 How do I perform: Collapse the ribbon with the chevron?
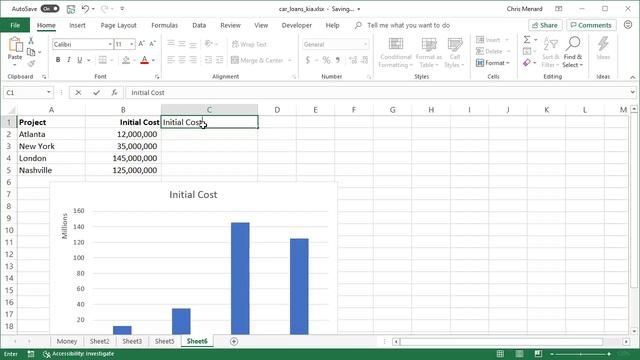632,77
